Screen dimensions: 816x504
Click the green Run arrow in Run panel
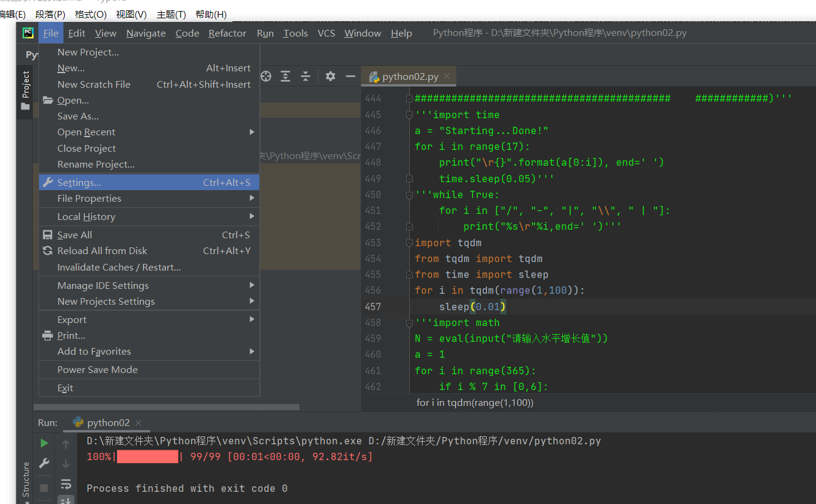pos(44,443)
